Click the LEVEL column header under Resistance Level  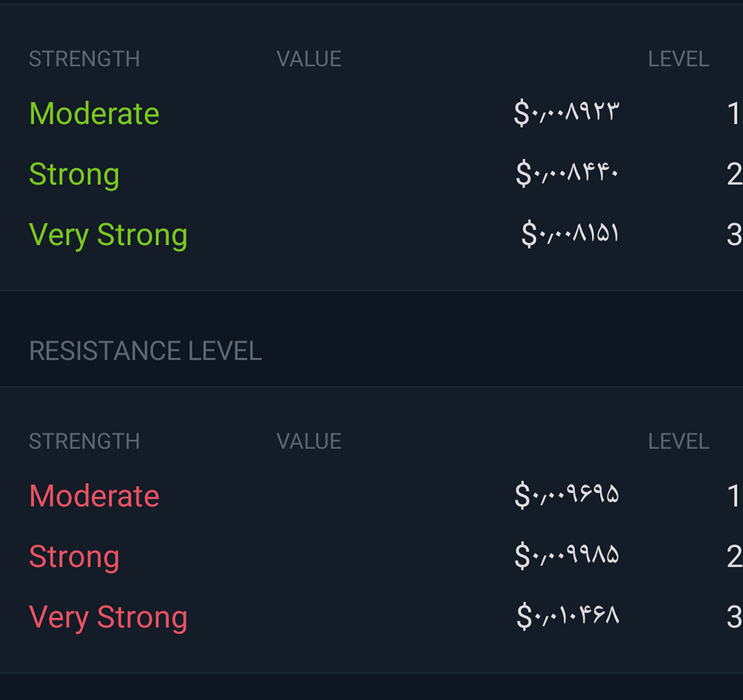pyautogui.click(x=678, y=441)
